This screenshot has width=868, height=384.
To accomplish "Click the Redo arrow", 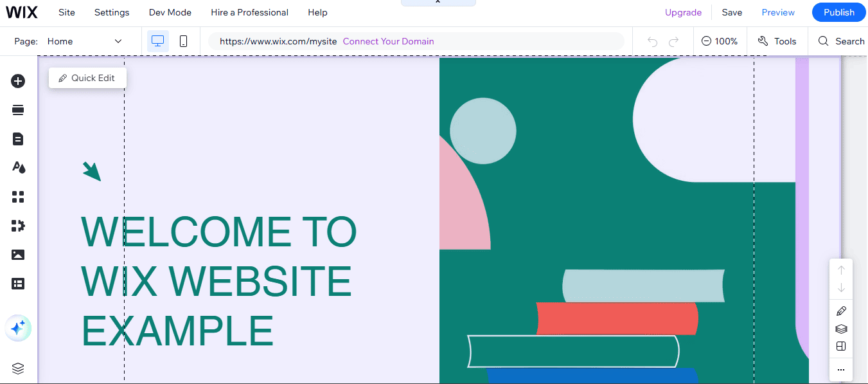I will (x=673, y=42).
